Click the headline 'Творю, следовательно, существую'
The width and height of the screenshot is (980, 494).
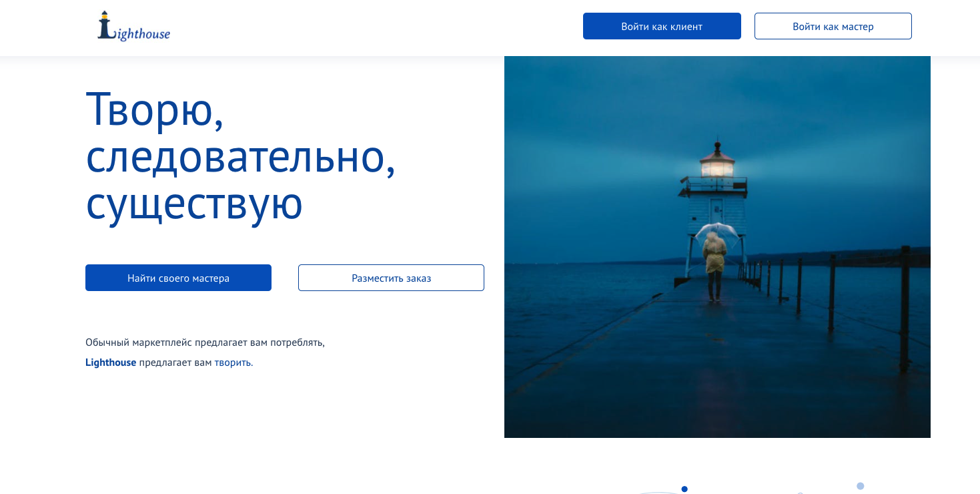pos(240,156)
